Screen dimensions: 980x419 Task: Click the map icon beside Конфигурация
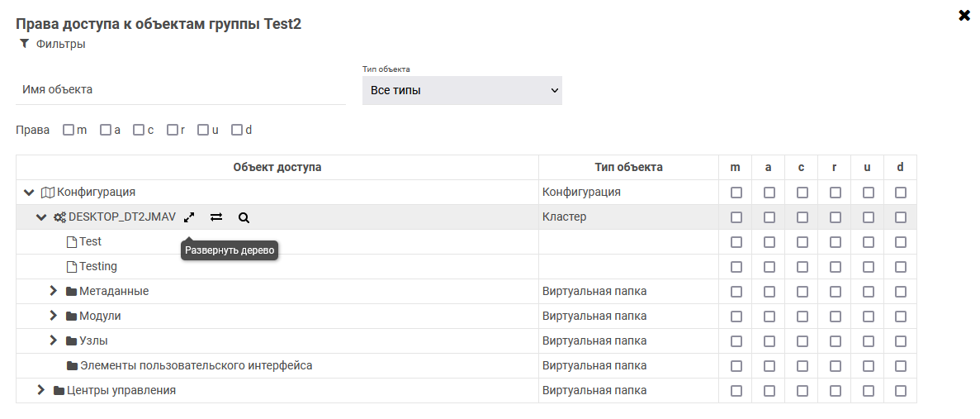tap(48, 193)
